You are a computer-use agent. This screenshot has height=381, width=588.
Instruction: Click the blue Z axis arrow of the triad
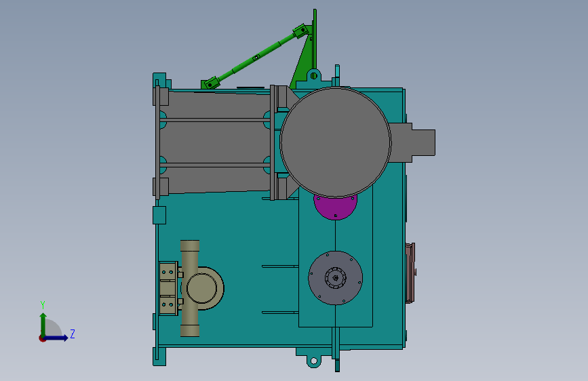[x=56, y=338]
